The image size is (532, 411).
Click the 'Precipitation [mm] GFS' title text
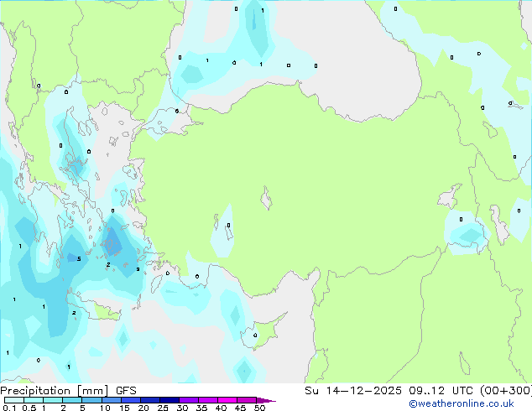[68, 391]
